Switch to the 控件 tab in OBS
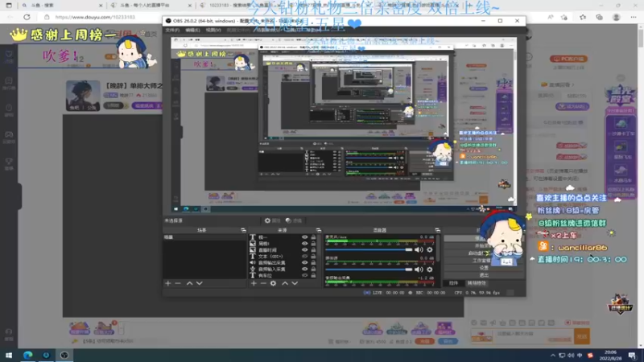This screenshot has width=644, height=362. [453, 283]
